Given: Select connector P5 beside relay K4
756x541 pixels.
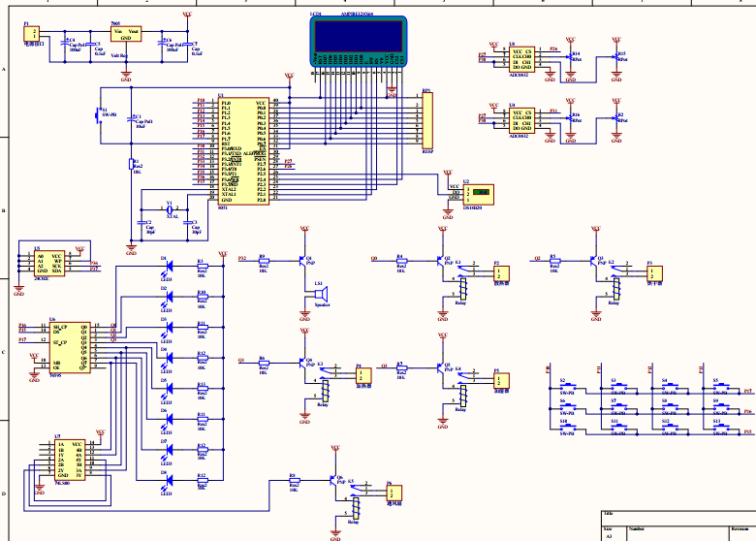Looking at the screenshot, I should click(501, 381).
